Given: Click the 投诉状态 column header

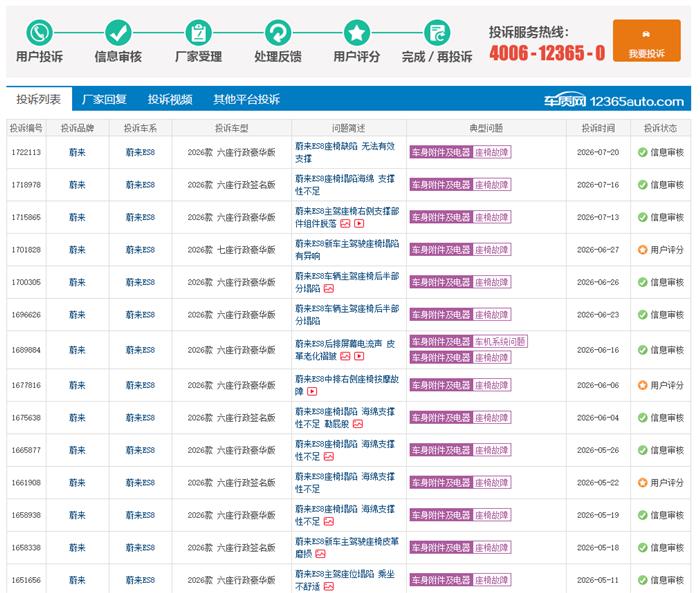Looking at the screenshot, I should (x=660, y=128).
